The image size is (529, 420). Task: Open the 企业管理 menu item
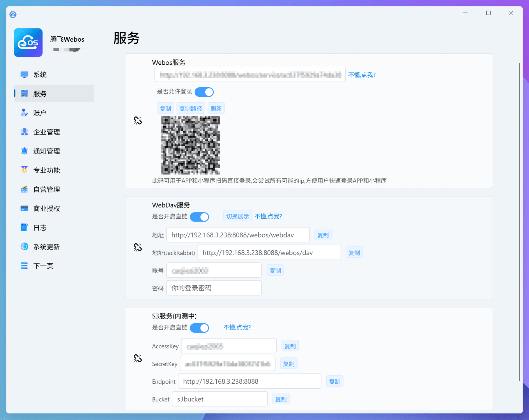click(46, 132)
